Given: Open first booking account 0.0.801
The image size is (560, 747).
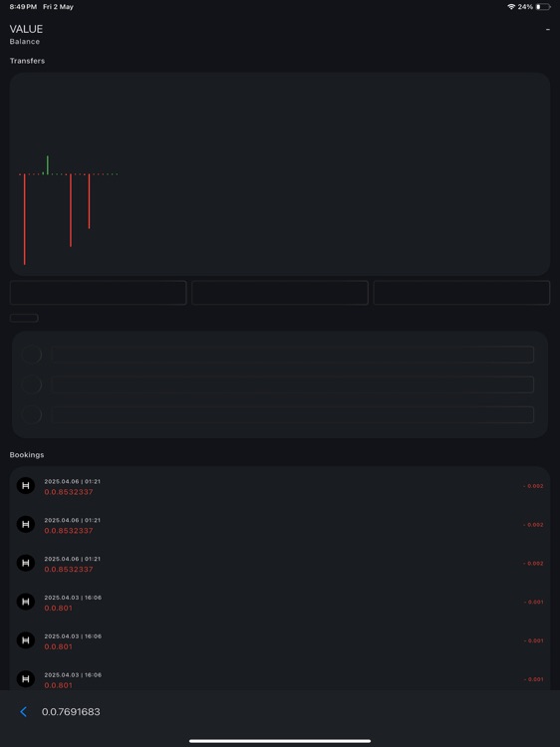Looking at the screenshot, I should pos(58,608).
